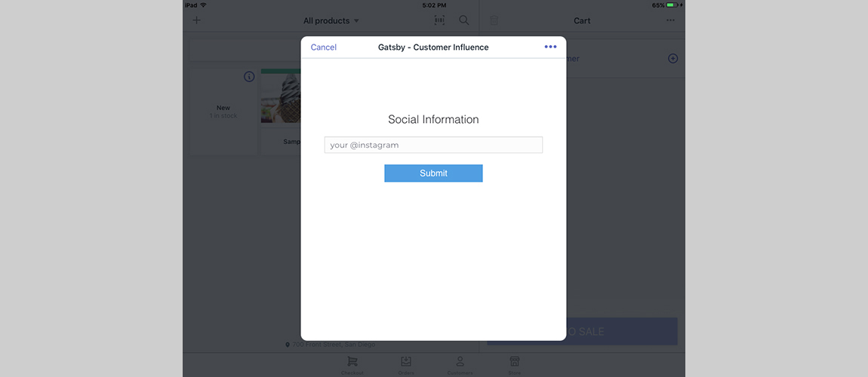The width and height of the screenshot is (868, 377).
Task: Tap the plus icon to add product
Action: point(196,20)
